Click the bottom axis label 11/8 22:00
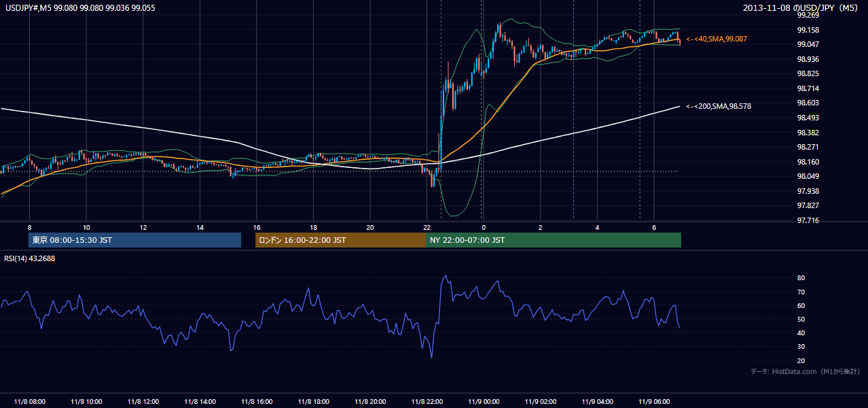This screenshot has height=408, width=868. point(427,402)
